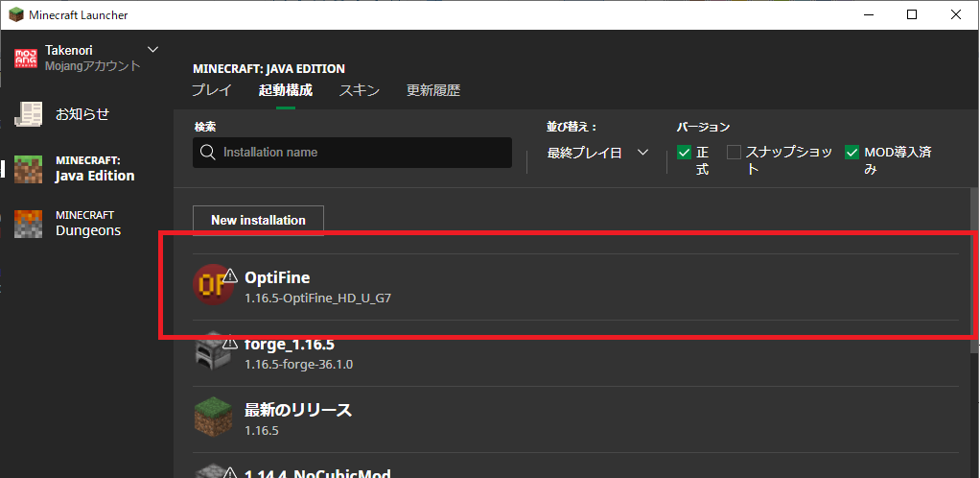Click the search magnifier icon

coord(207,153)
